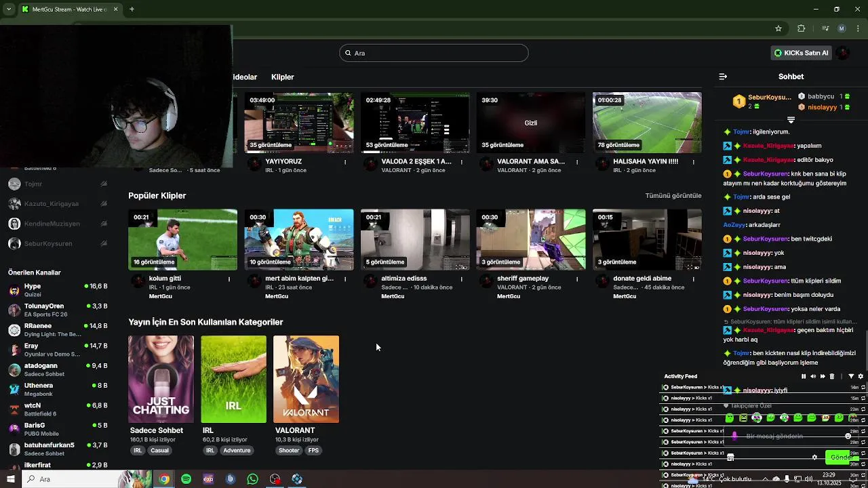Open the exo app in taskbar
Image resolution: width=868 pixels, height=488 pixels.
click(208, 479)
